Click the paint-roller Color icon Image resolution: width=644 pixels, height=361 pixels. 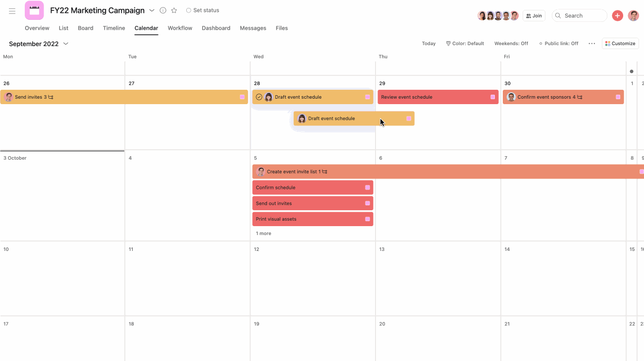[447, 43]
